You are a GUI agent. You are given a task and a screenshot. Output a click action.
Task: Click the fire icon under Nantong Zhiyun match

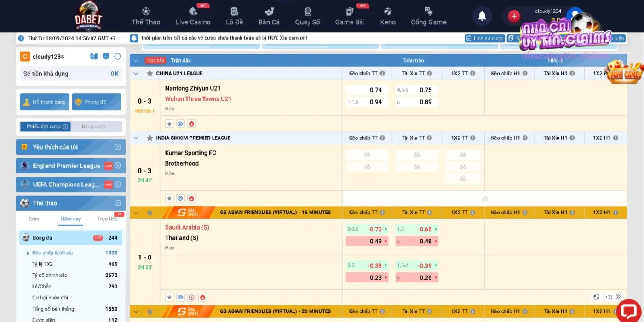point(191,124)
